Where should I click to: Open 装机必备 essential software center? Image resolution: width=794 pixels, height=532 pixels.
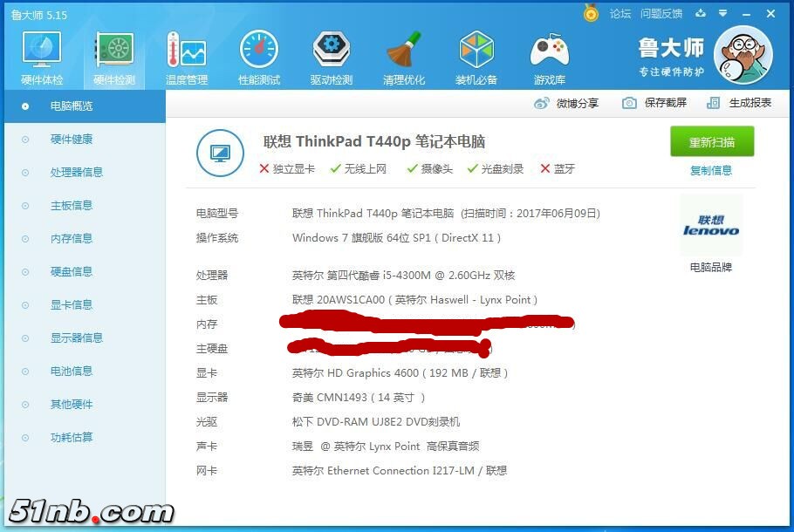[x=476, y=55]
